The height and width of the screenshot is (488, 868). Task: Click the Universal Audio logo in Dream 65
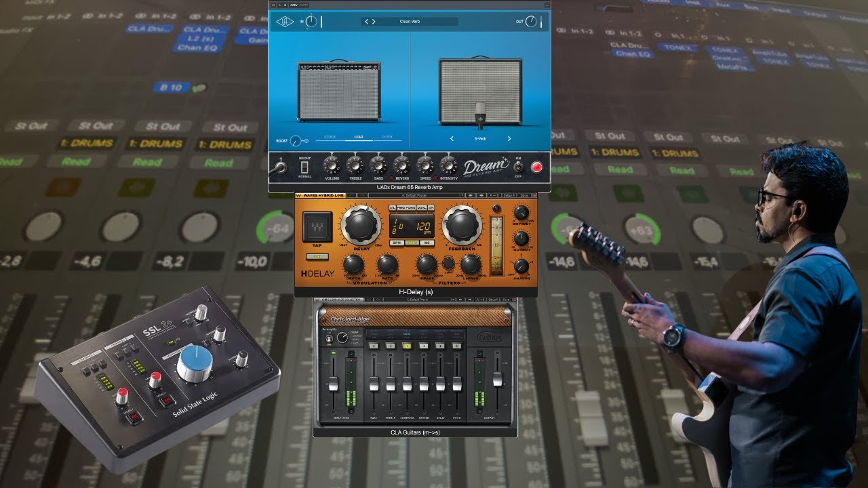(x=285, y=22)
